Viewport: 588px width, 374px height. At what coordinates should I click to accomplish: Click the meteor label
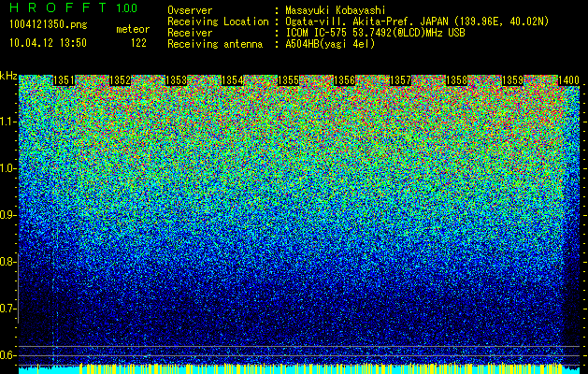click(x=133, y=29)
